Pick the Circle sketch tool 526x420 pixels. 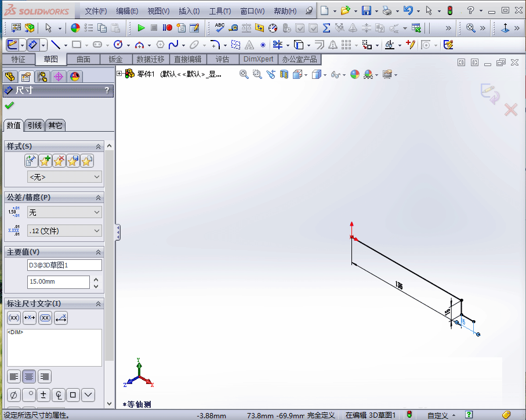click(119, 45)
